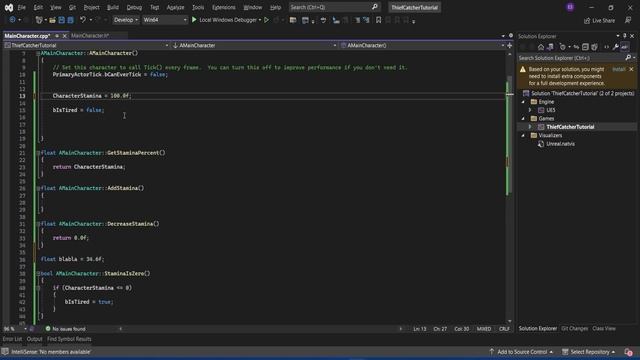Open the File menu

click(21, 7)
